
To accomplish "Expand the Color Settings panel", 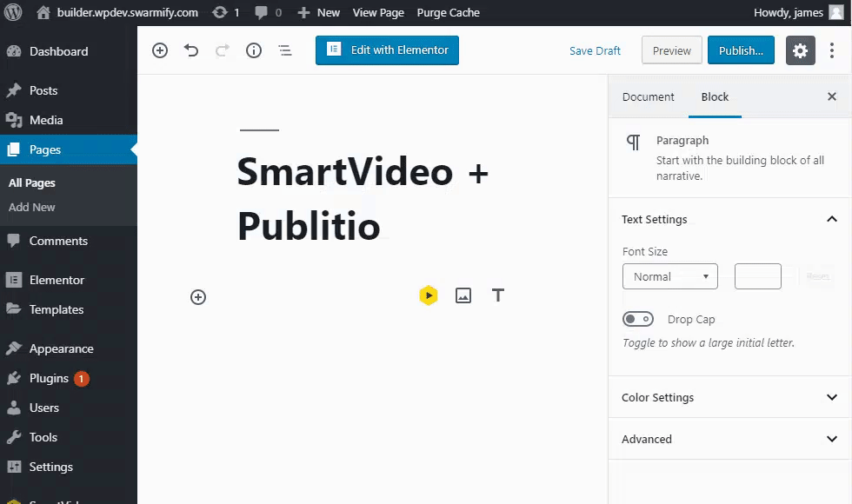I will [x=729, y=397].
